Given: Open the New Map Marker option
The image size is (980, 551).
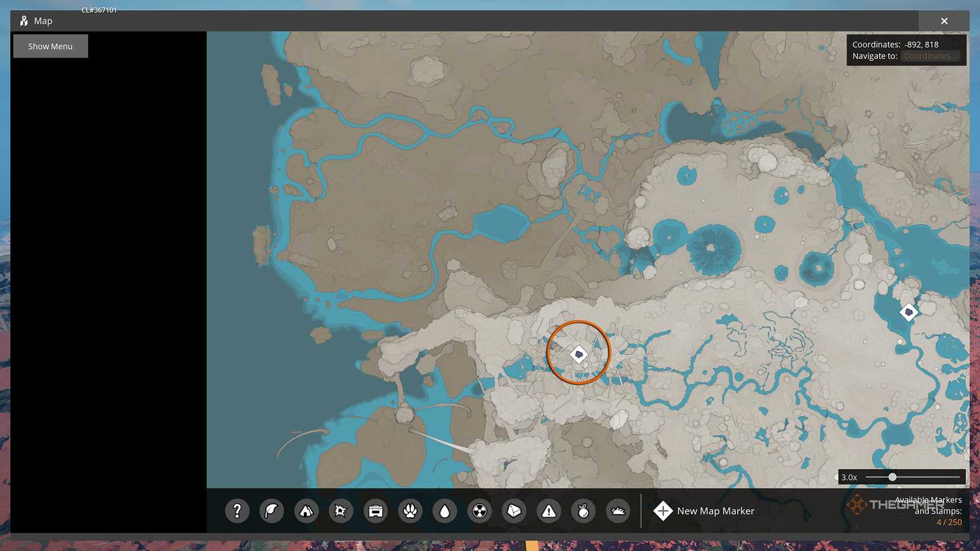Looking at the screenshot, I should pos(715,511).
